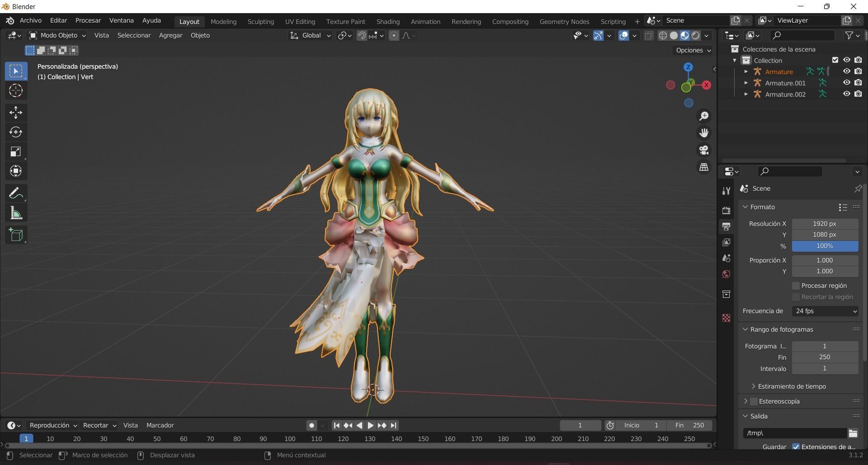Switch to rendered viewport shading
This screenshot has height=465, width=868.
(x=696, y=36)
